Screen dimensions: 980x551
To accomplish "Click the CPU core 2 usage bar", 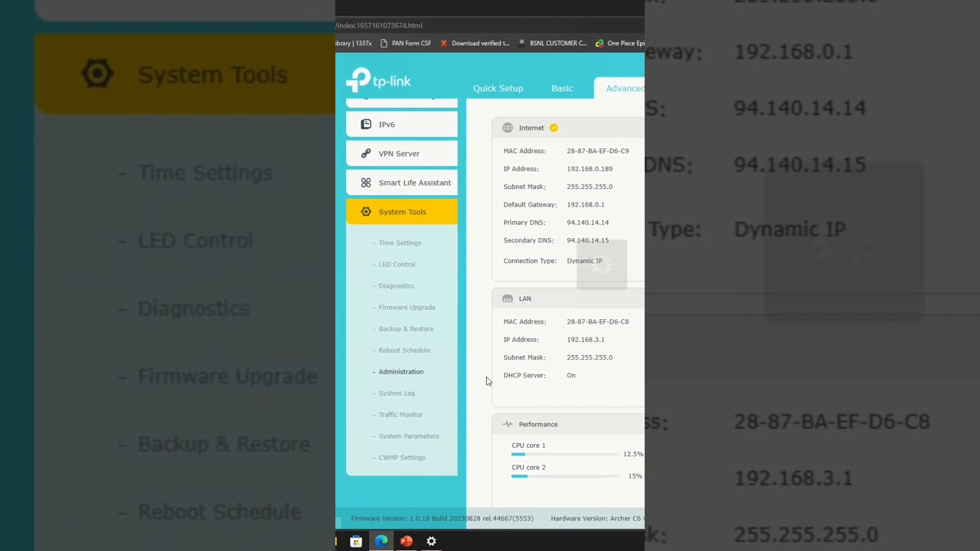I will click(x=565, y=477).
